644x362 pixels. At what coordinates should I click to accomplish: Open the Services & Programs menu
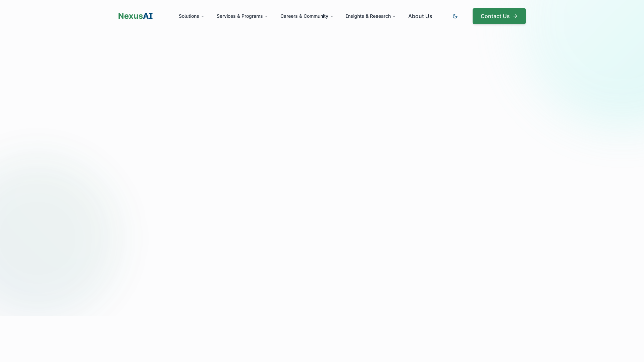pyautogui.click(x=242, y=16)
